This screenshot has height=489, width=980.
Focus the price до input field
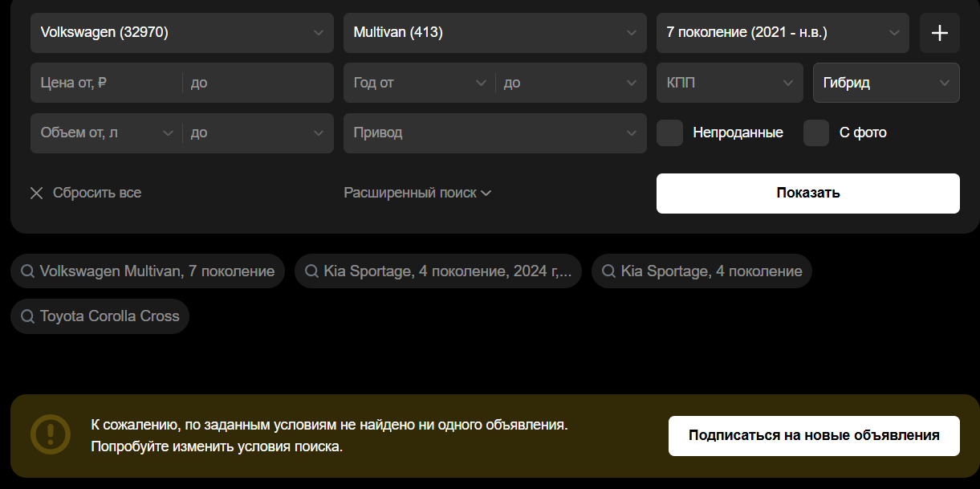click(x=258, y=83)
